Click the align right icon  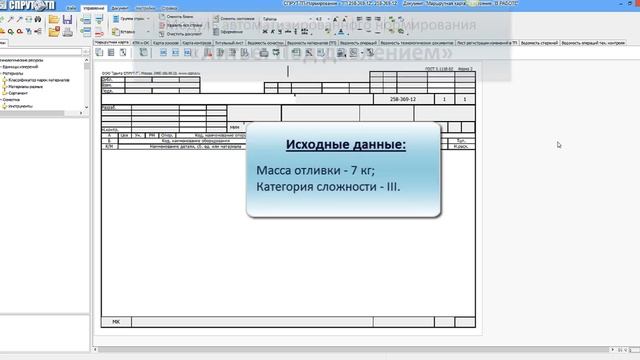[378, 19]
